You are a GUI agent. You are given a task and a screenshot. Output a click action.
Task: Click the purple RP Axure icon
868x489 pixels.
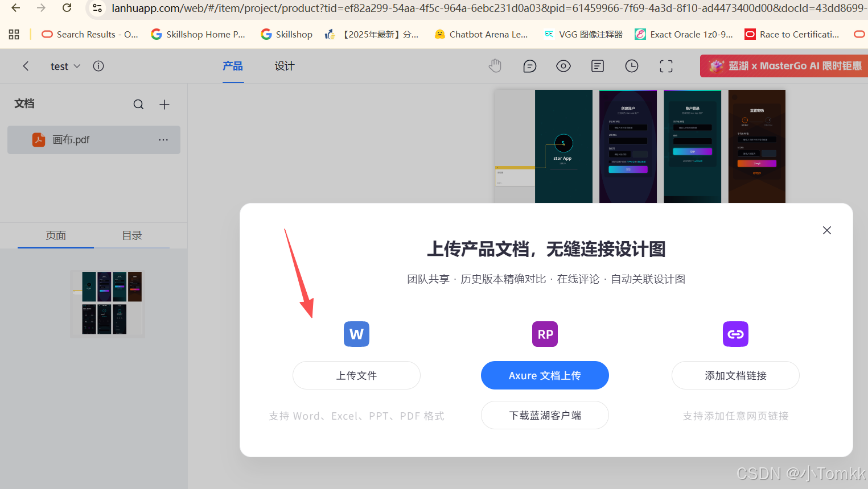coord(545,334)
